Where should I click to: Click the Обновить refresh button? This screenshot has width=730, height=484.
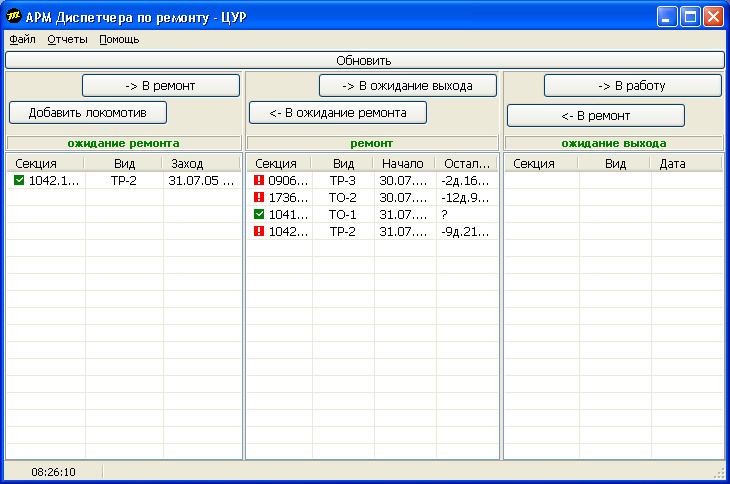[x=365, y=60]
